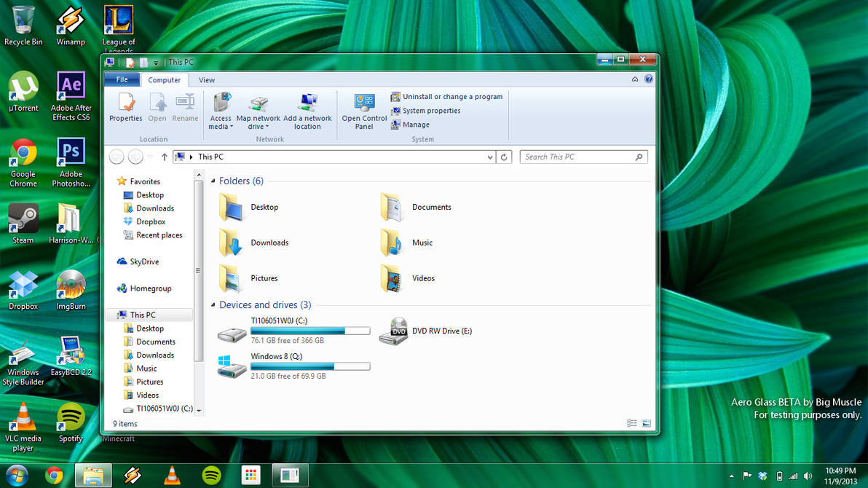868x488 pixels.
Task: Click the C: drive free space bar
Action: [x=309, y=329]
